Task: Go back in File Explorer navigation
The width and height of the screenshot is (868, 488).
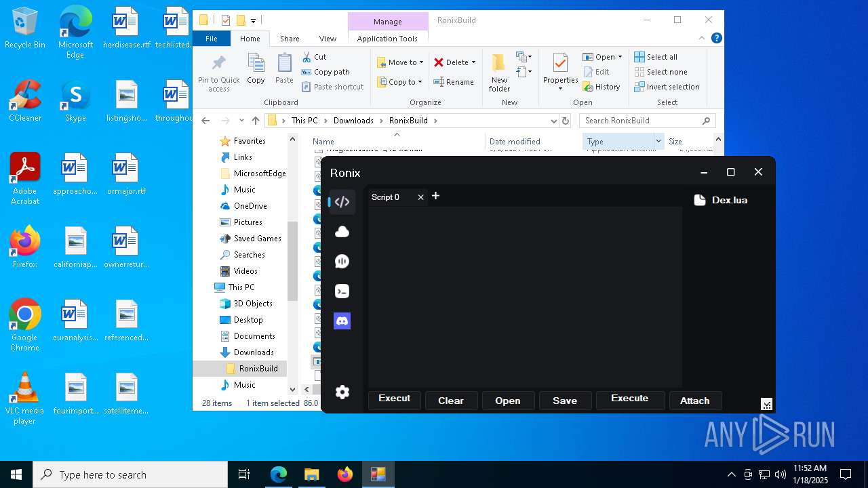Action: coord(206,121)
